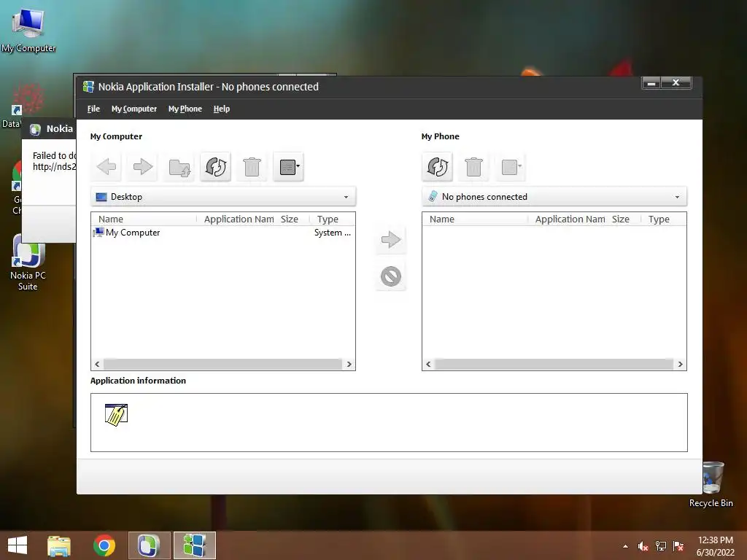Click the muted volume tray icon
747x560 pixels.
643,546
